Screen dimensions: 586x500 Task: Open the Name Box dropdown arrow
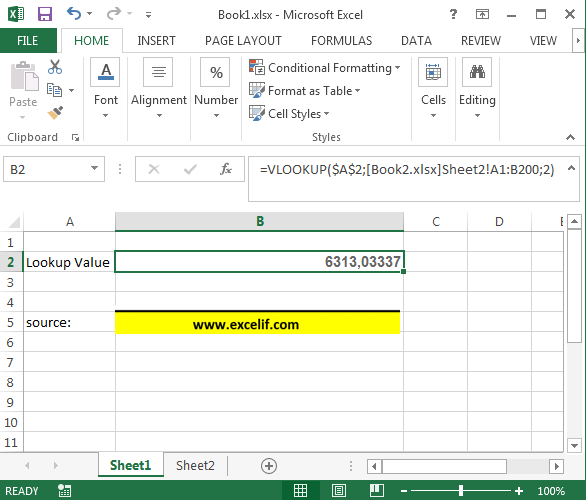tap(95, 169)
